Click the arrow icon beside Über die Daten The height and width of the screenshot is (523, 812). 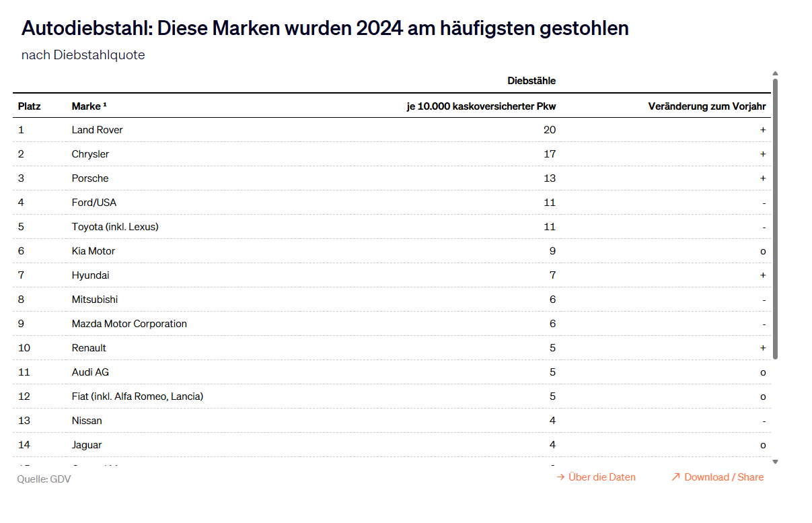[x=560, y=477]
